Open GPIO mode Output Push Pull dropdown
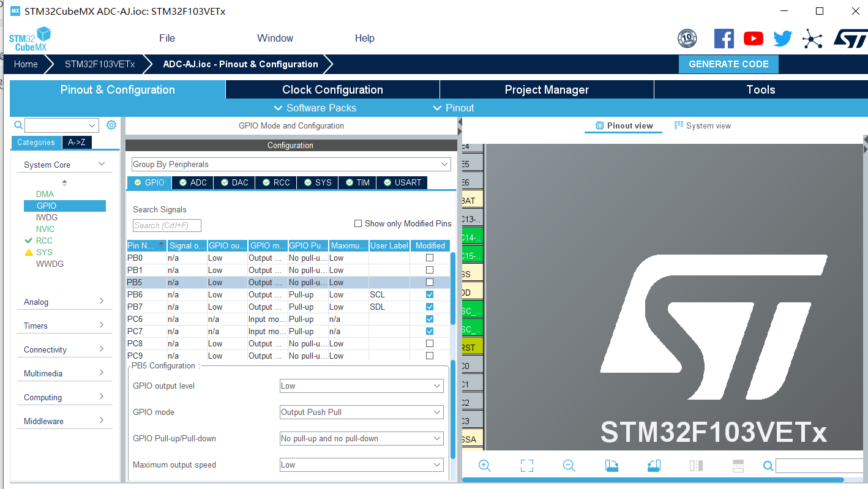The height and width of the screenshot is (489, 868). 361,412
